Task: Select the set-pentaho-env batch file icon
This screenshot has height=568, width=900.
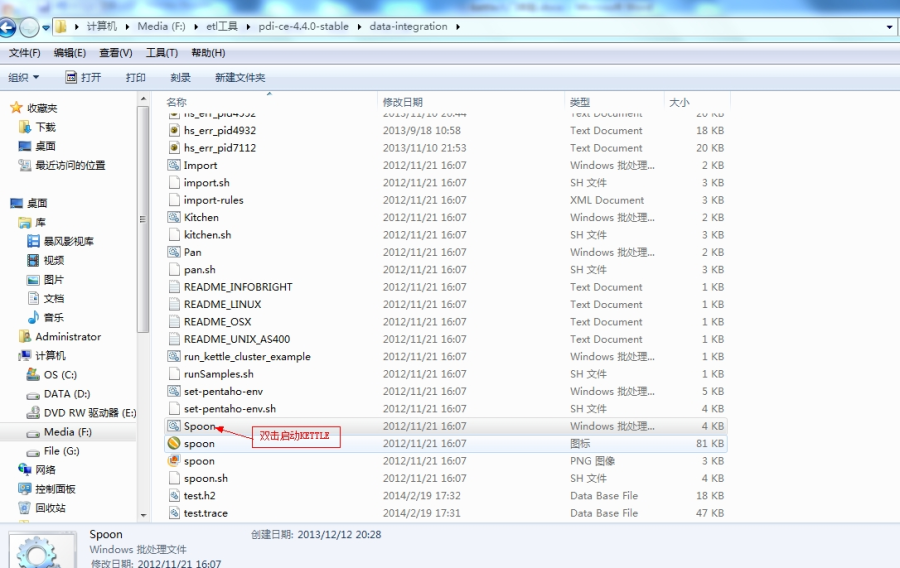Action: pyautogui.click(x=174, y=391)
